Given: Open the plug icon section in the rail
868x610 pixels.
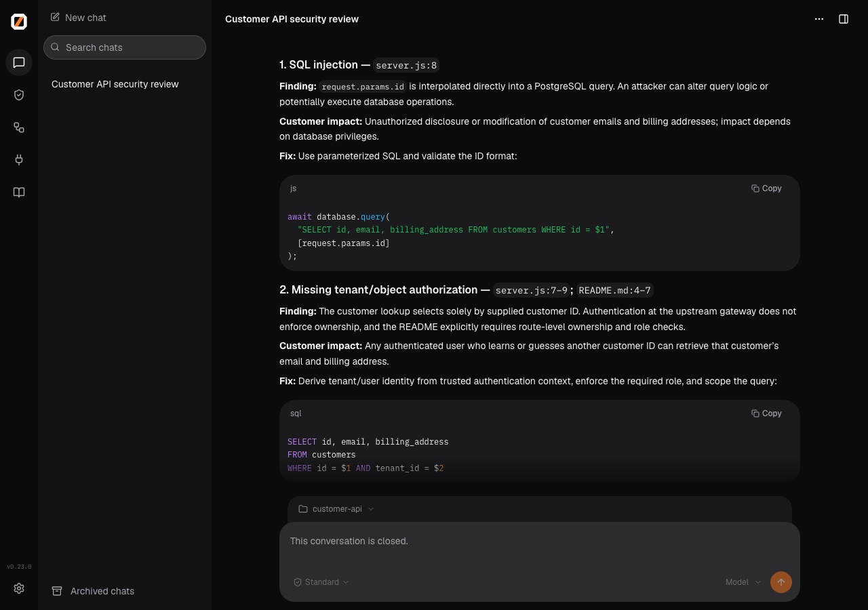Looking at the screenshot, I should [19, 160].
